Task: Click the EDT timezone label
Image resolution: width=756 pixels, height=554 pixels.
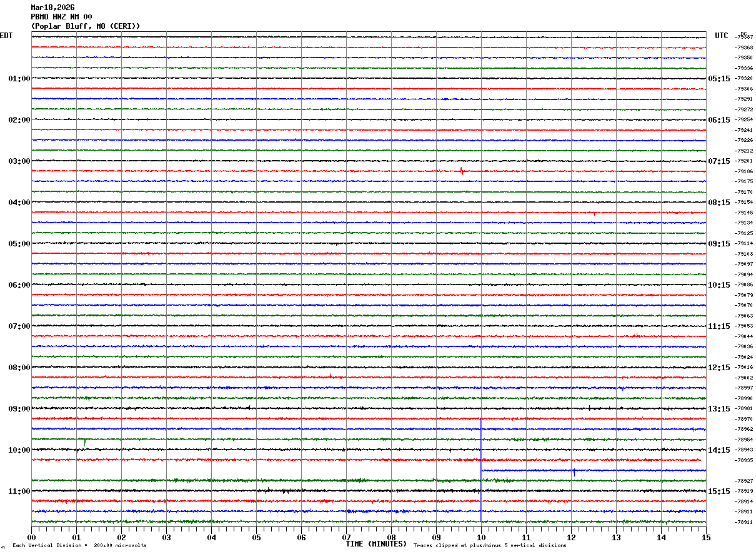Action: click(x=6, y=36)
